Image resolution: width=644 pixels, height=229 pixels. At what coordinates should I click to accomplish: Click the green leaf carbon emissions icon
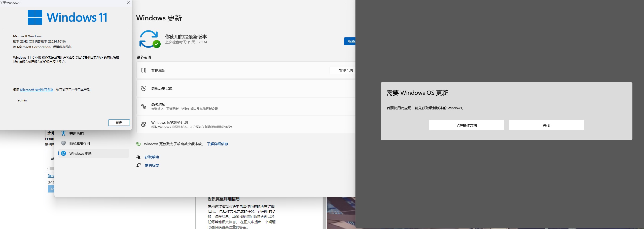click(138, 144)
